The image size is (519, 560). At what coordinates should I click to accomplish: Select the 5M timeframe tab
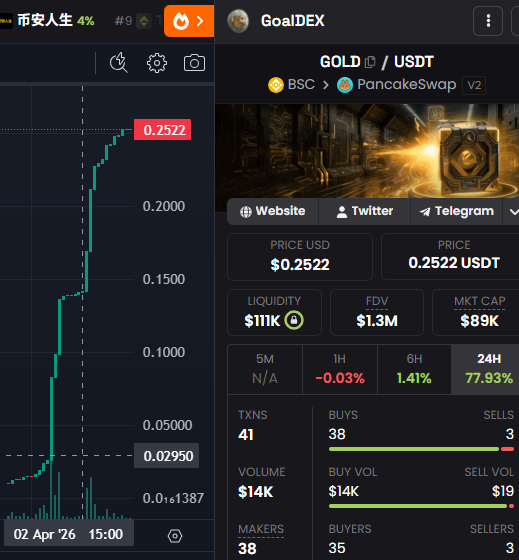click(x=265, y=369)
